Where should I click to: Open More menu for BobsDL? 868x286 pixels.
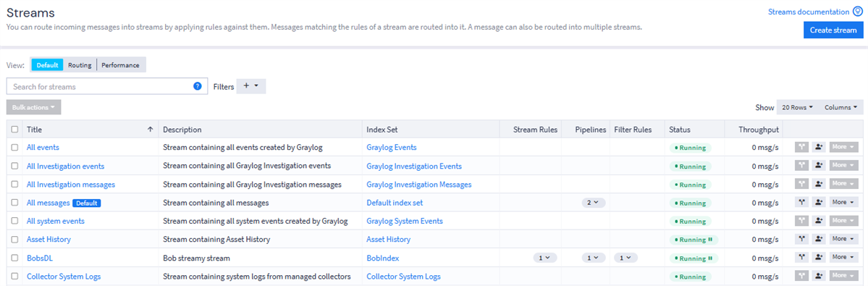[843, 257]
